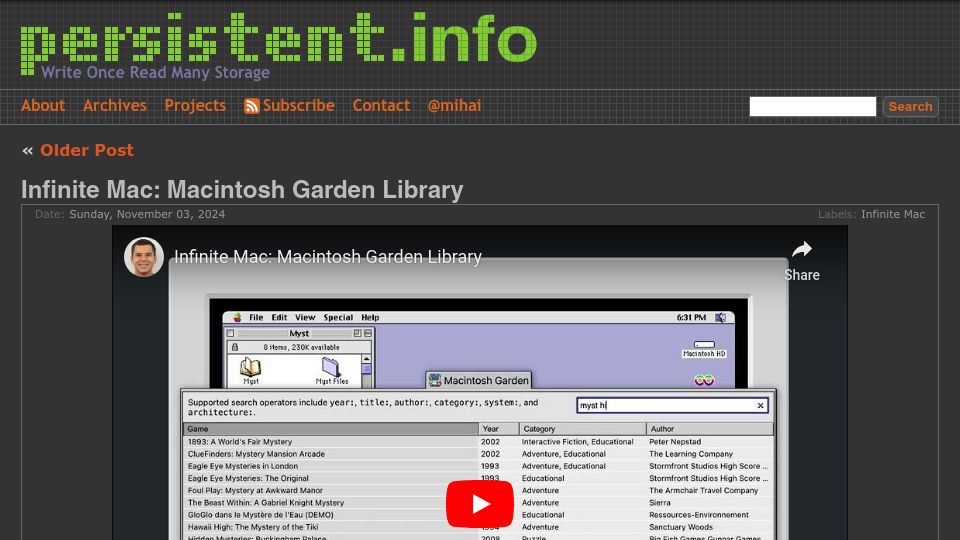Click the Search button
Image resolution: width=960 pixels, height=540 pixels.
(x=910, y=107)
